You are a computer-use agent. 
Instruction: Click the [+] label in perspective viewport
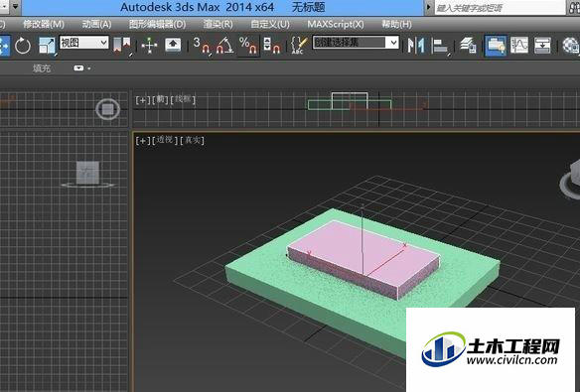(143, 140)
